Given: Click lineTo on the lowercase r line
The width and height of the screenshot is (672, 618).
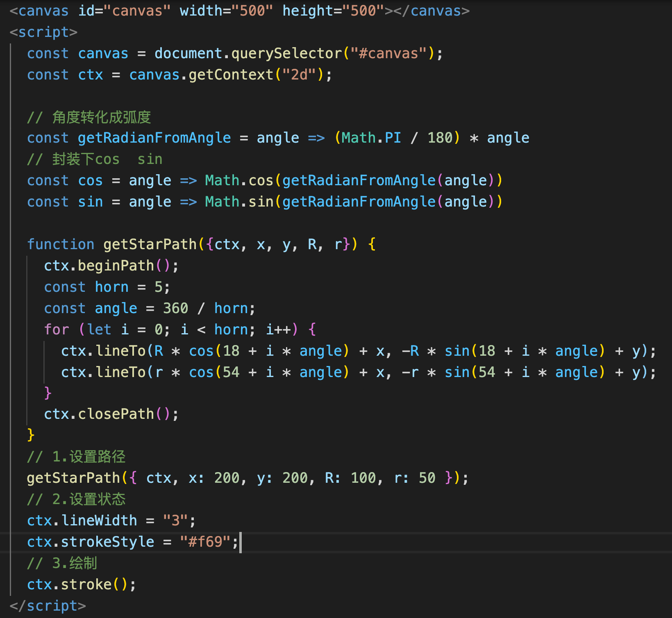Looking at the screenshot, I should coord(120,372).
